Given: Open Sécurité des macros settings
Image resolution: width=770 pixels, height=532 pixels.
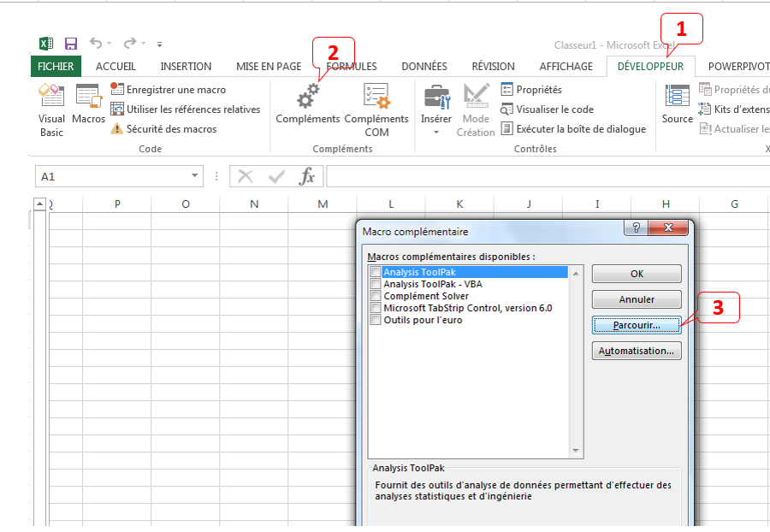Looking at the screenshot, I should 163,128.
